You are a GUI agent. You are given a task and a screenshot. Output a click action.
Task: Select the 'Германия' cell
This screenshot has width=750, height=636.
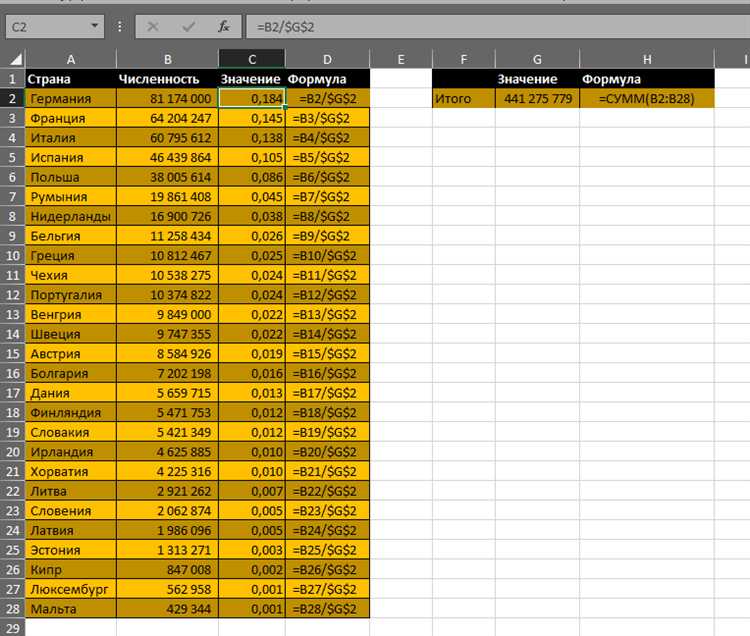pyautogui.click(x=71, y=99)
